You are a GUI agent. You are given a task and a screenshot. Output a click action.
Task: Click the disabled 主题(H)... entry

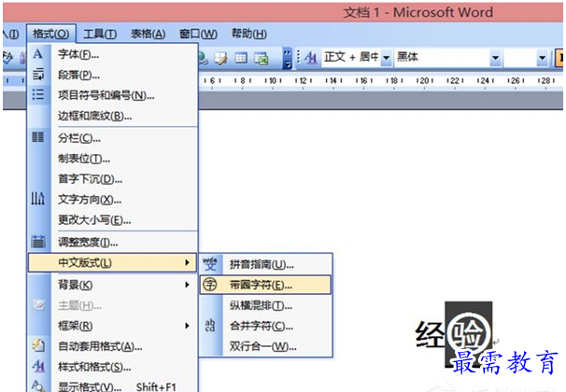point(79,306)
